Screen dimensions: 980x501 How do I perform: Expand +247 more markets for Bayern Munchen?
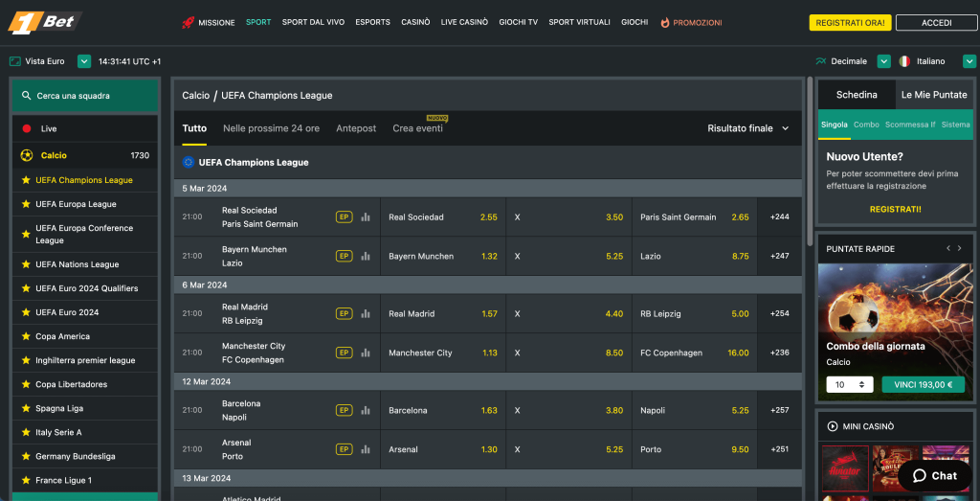tap(779, 256)
